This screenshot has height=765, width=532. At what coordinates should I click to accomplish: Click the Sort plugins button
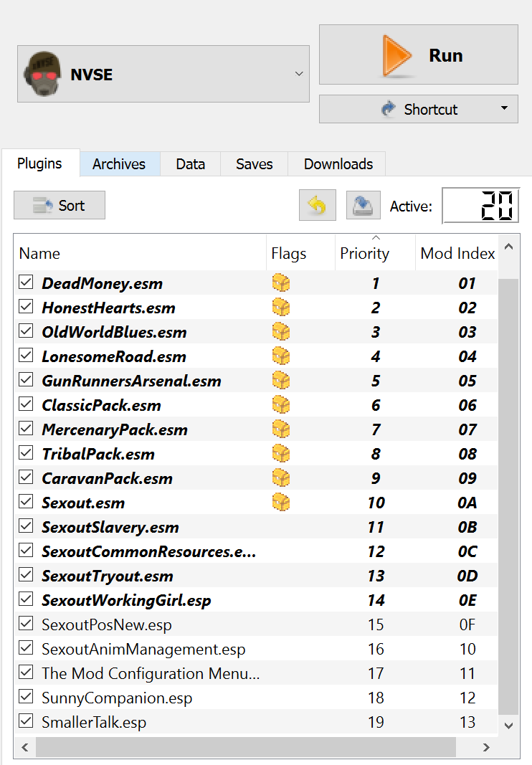[59, 205]
